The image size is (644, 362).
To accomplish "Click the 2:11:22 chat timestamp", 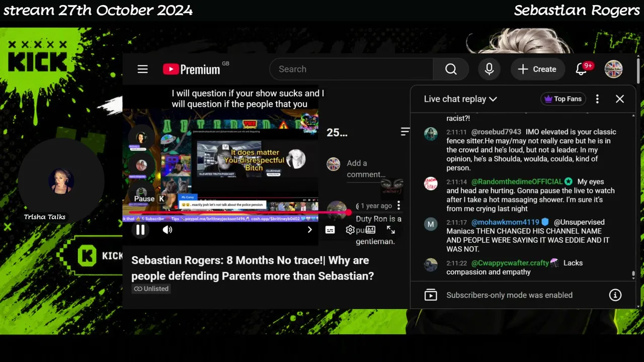I will click(456, 263).
